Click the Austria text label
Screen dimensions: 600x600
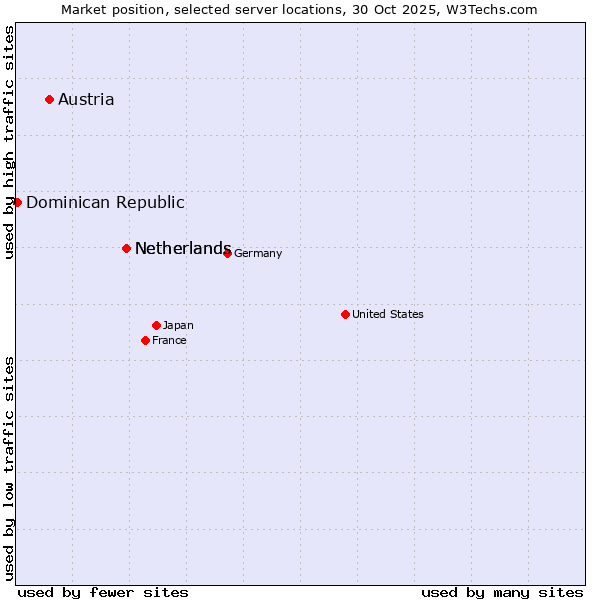(86, 99)
